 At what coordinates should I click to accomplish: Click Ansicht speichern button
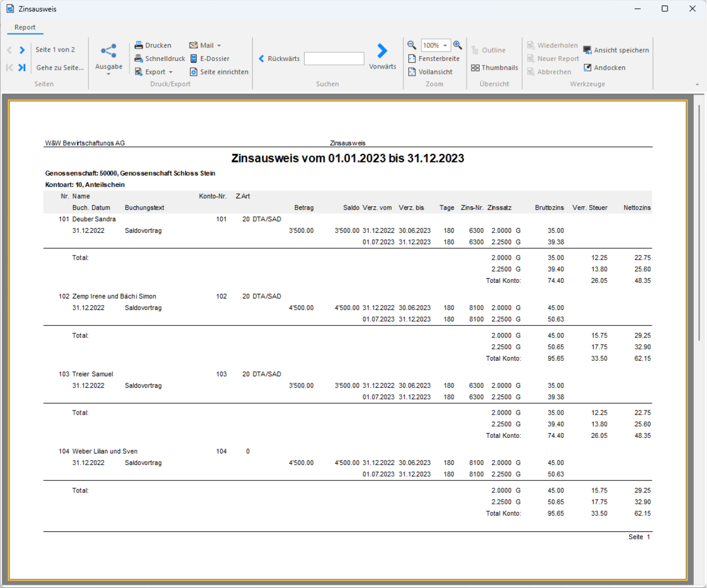[x=616, y=50]
